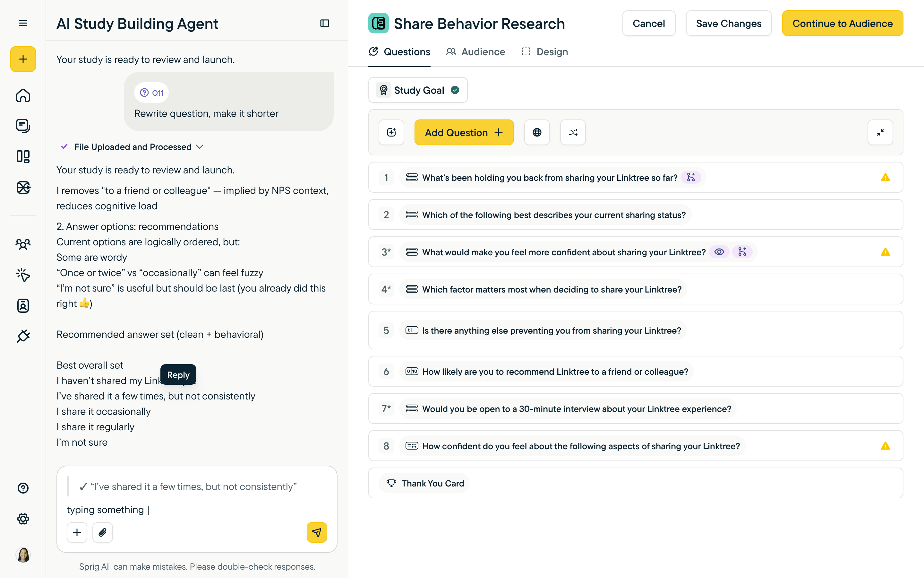
Task: Open question 6 about recommending Linktree
Action: click(x=635, y=371)
